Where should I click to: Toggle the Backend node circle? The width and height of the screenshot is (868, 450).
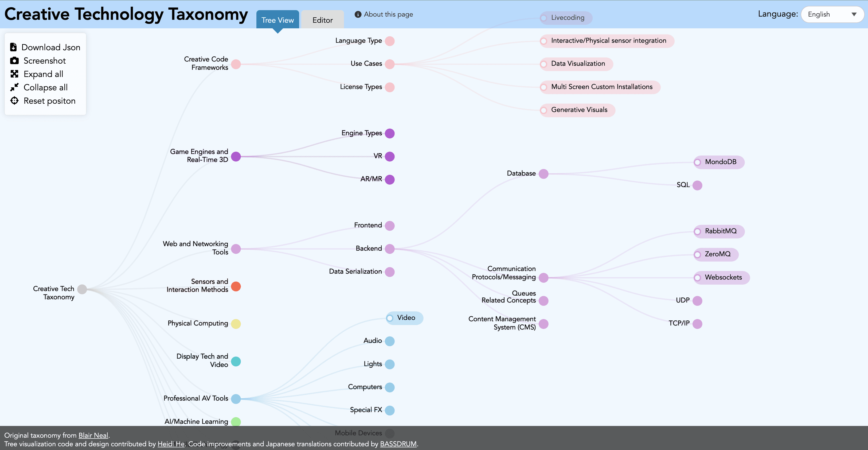point(389,249)
